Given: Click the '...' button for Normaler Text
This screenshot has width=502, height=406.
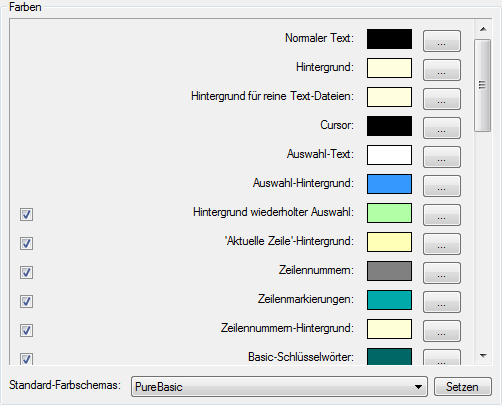Looking at the screenshot, I should (442, 41).
